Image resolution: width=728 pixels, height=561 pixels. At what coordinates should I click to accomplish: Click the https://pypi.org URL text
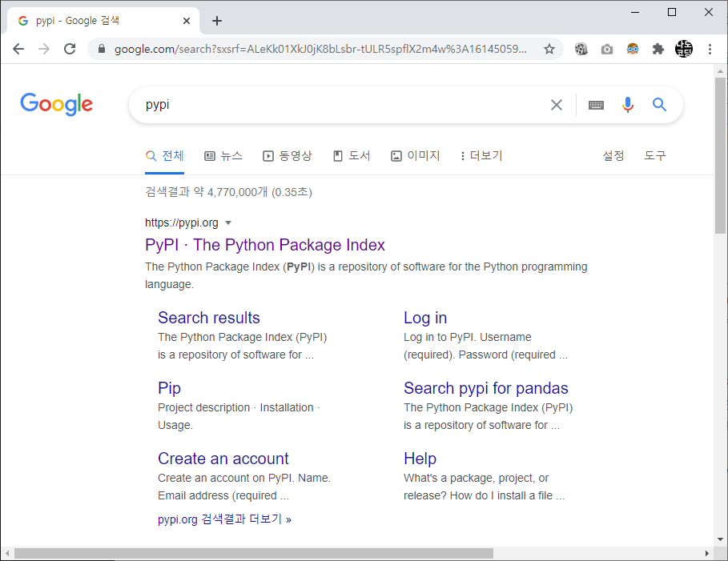pos(182,222)
